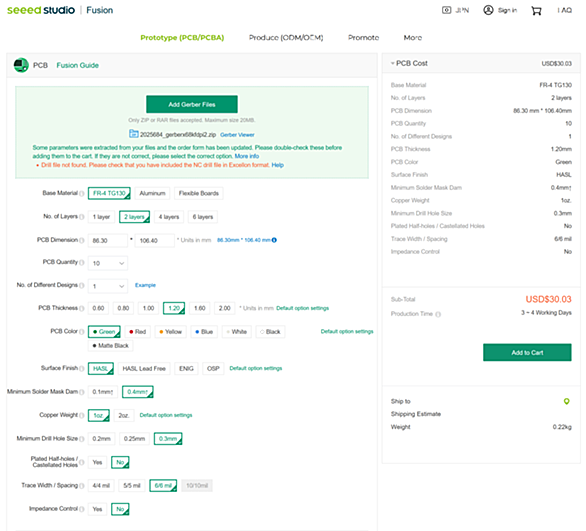Open the shopping cart icon
This screenshot has height=531, width=586.
pos(536,11)
